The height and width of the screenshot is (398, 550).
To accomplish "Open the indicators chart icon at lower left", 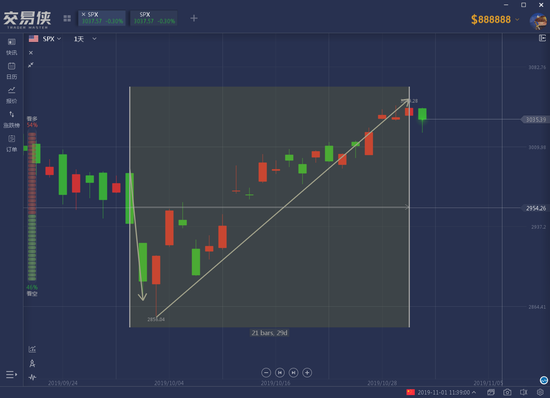I will [x=32, y=349].
